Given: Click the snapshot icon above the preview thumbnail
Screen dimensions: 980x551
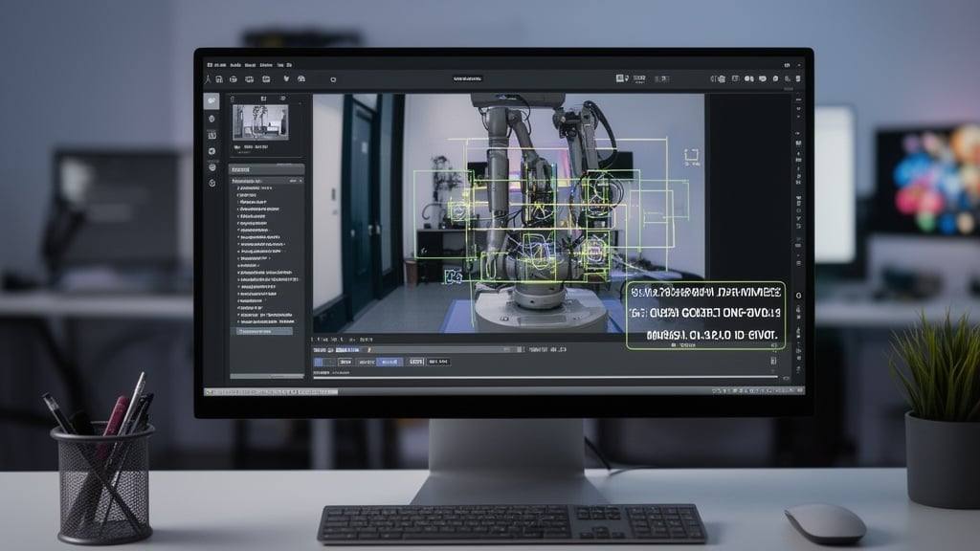Looking at the screenshot, I should click(x=233, y=98).
